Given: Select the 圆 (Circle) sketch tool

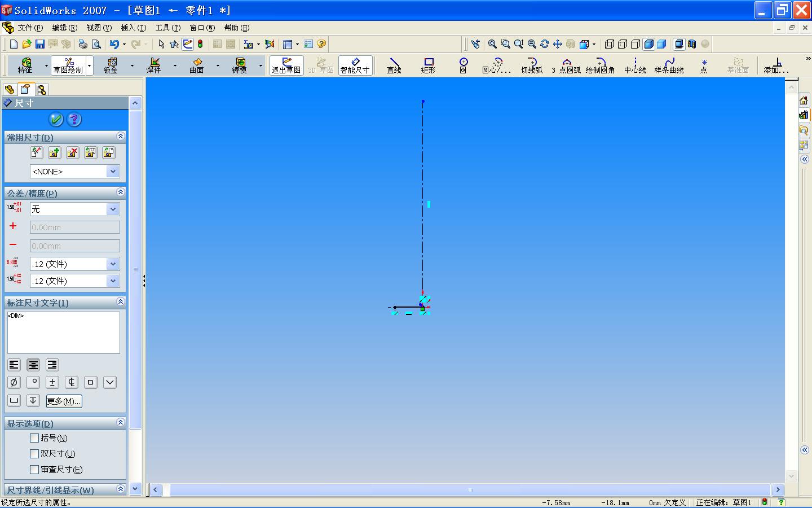Looking at the screenshot, I should tap(463, 65).
